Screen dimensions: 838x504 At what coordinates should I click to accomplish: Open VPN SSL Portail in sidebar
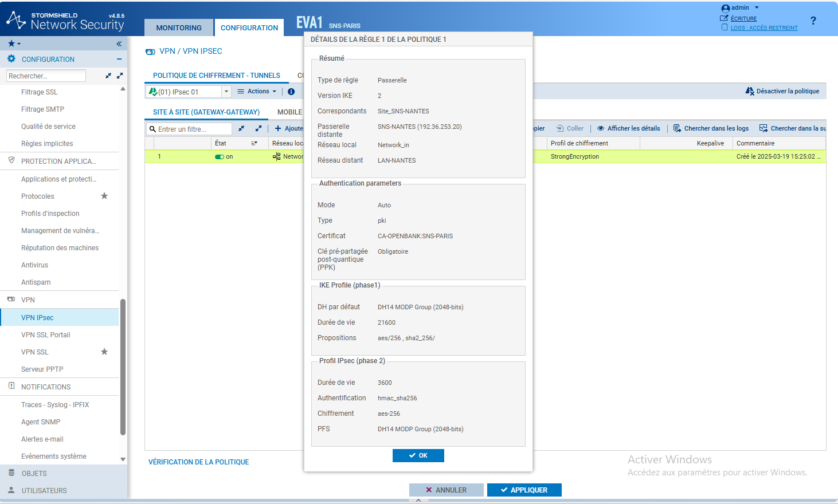tap(46, 335)
